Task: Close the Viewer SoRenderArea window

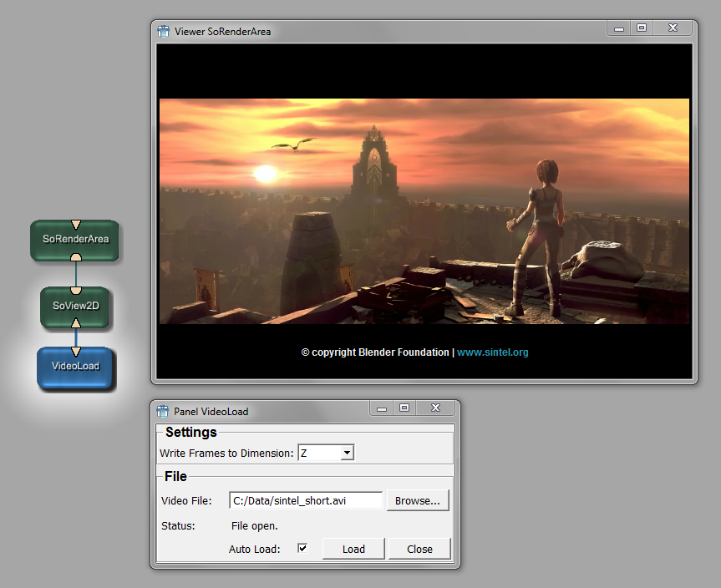Action: [x=673, y=28]
